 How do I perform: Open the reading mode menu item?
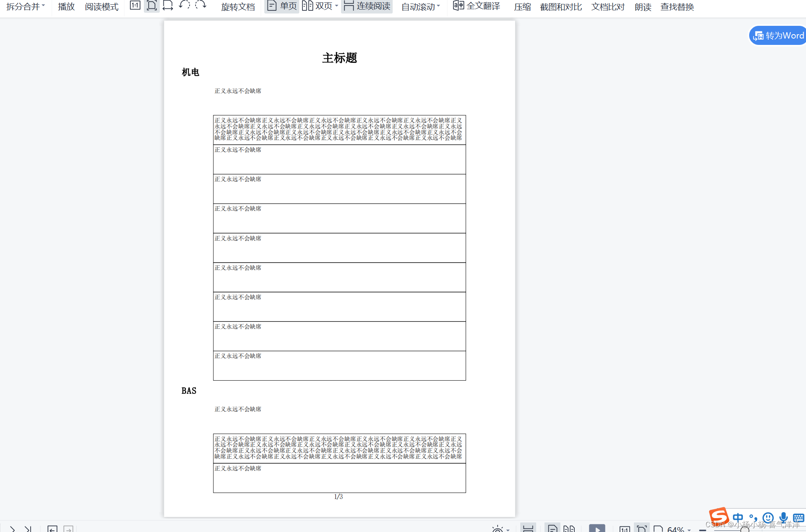coord(102,7)
